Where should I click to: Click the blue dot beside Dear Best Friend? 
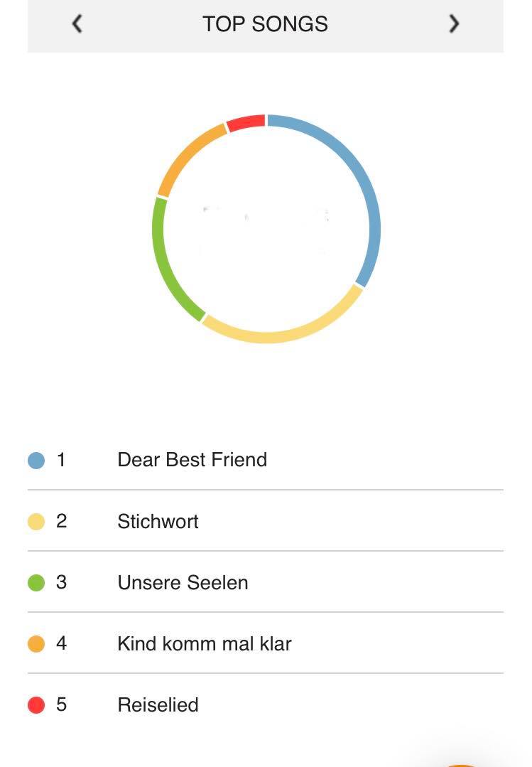(36, 461)
